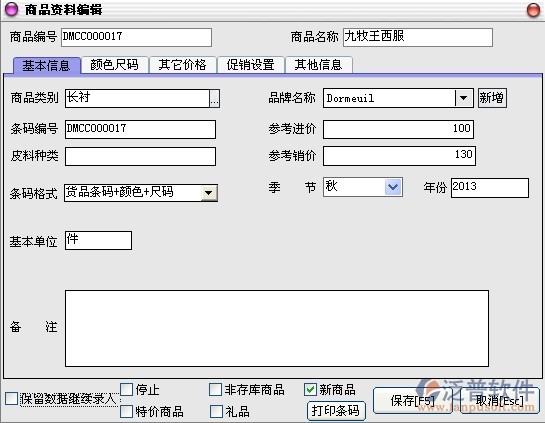Switch to the 其它价格 tab
Viewport: 545px width, 423px height.
click(x=182, y=65)
